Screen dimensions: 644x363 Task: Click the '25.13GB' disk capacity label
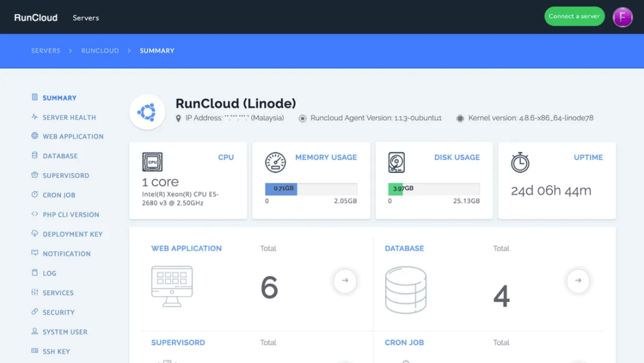tap(466, 201)
